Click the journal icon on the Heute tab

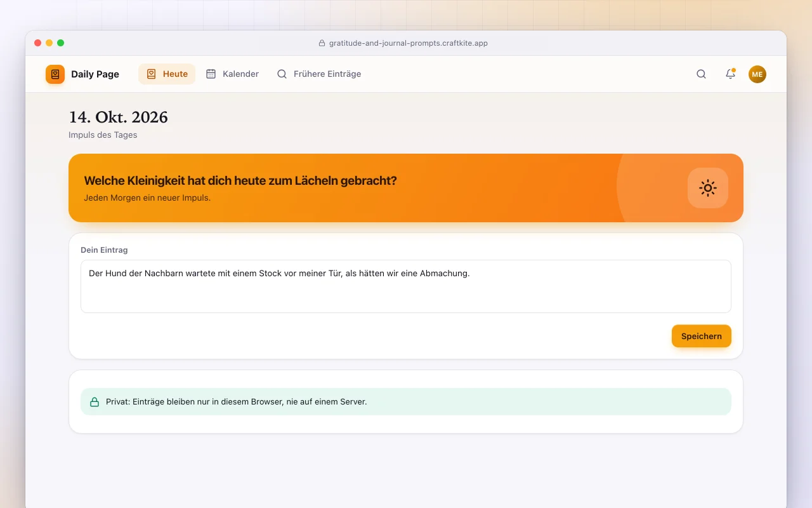(152, 74)
